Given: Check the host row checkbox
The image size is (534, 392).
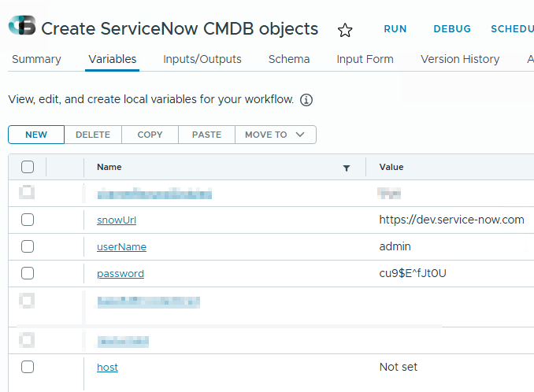Looking at the screenshot, I should click(x=28, y=367).
